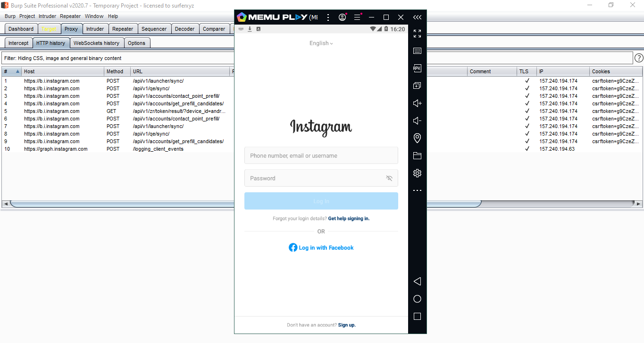Open the Burp menu
The width and height of the screenshot is (644, 343).
(x=10, y=16)
